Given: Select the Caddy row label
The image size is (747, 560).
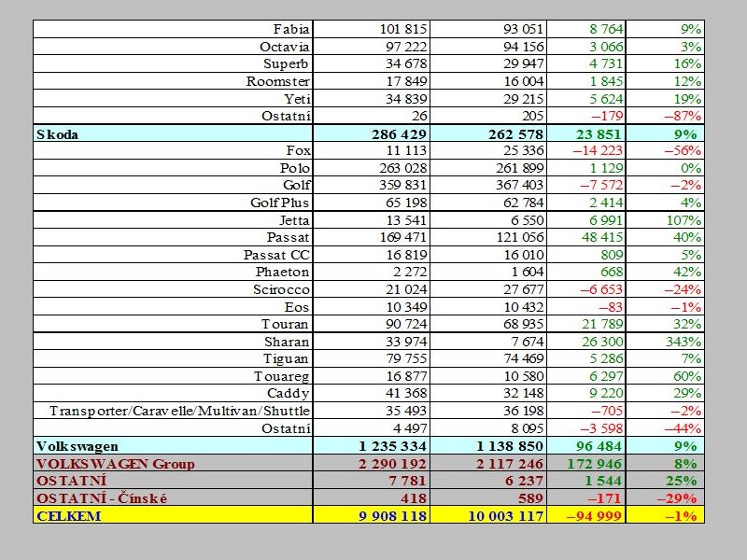Looking at the screenshot, I should (x=289, y=393).
